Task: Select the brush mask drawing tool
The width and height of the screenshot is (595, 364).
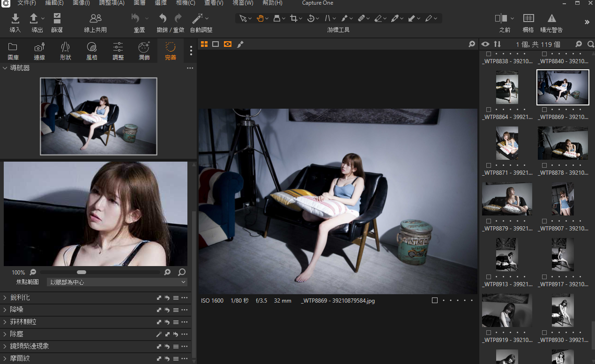Action: (x=344, y=19)
